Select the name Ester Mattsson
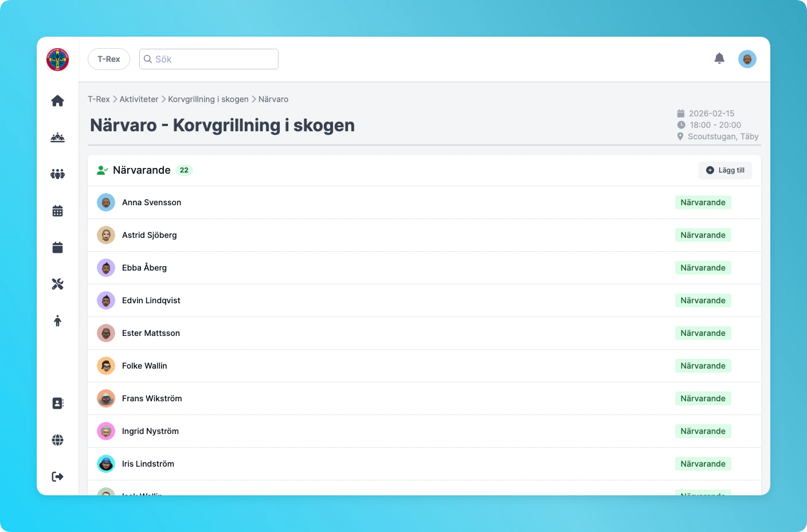The height and width of the screenshot is (532, 807). pos(151,333)
